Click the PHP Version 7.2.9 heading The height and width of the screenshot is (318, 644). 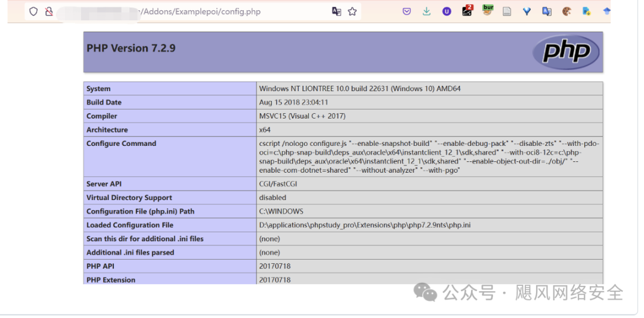tap(131, 48)
